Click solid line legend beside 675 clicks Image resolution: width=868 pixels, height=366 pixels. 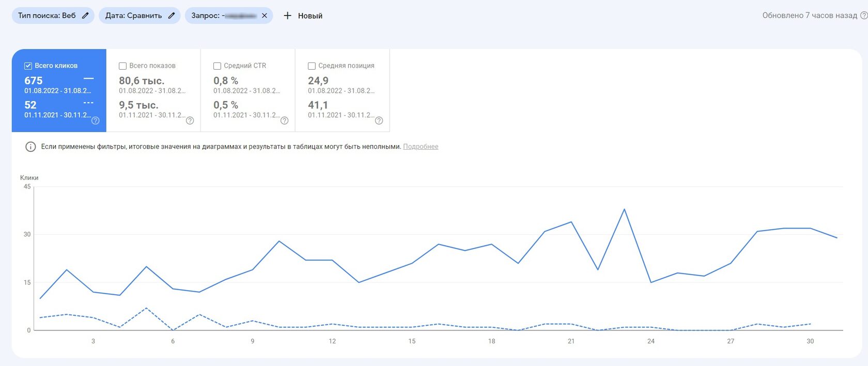(x=88, y=78)
